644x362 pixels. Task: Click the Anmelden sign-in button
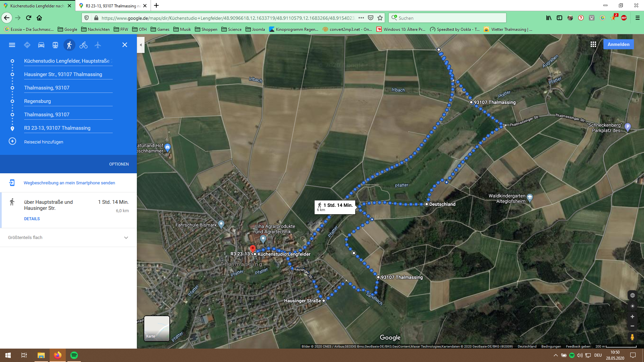618,44
